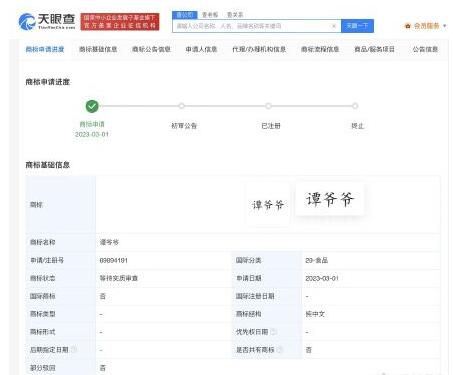
Task: Clear the search box with the X icon
Action: point(334,26)
